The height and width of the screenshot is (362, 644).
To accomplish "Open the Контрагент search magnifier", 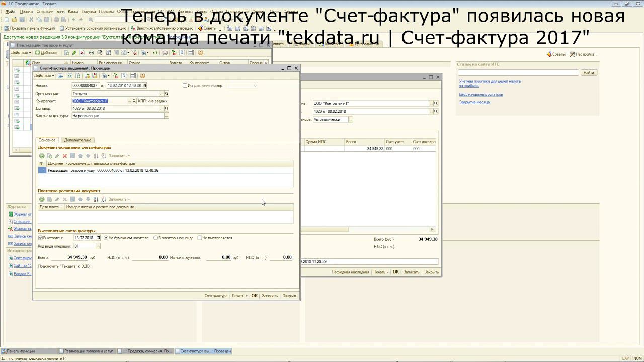I will pos(134,101).
